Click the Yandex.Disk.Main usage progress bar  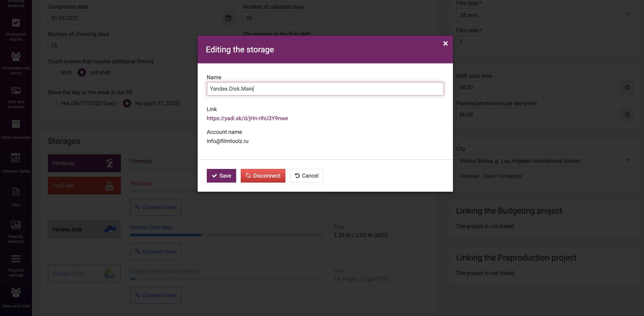click(x=227, y=235)
